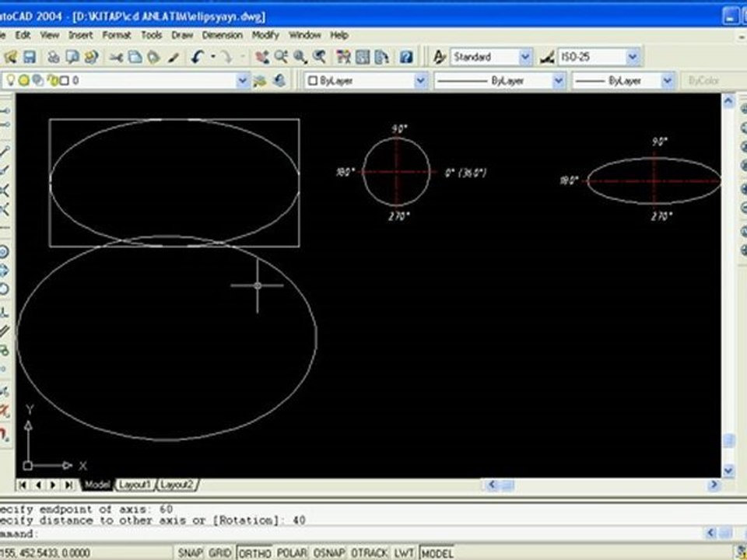
Task: Toggle LWT lineweight display
Action: pyautogui.click(x=404, y=553)
